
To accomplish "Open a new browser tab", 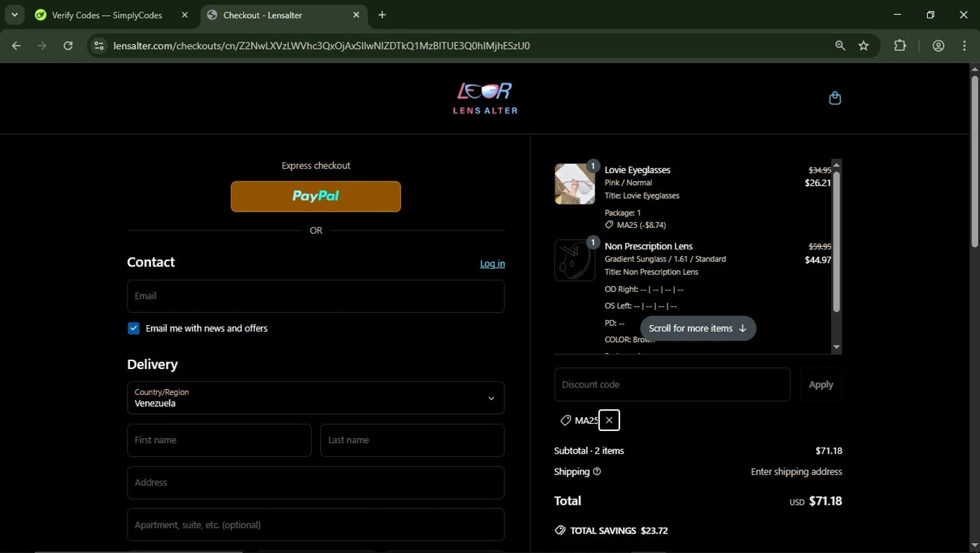I will pyautogui.click(x=382, y=15).
